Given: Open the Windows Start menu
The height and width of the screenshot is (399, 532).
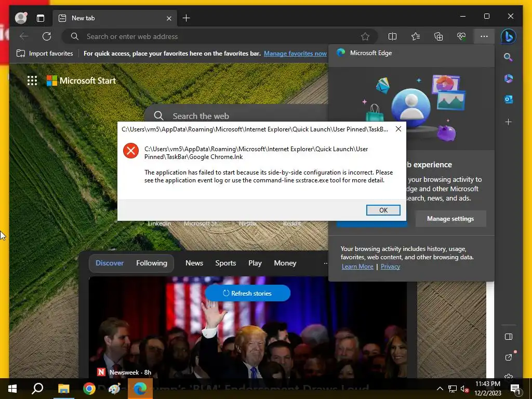Looking at the screenshot, I should [x=12, y=389].
